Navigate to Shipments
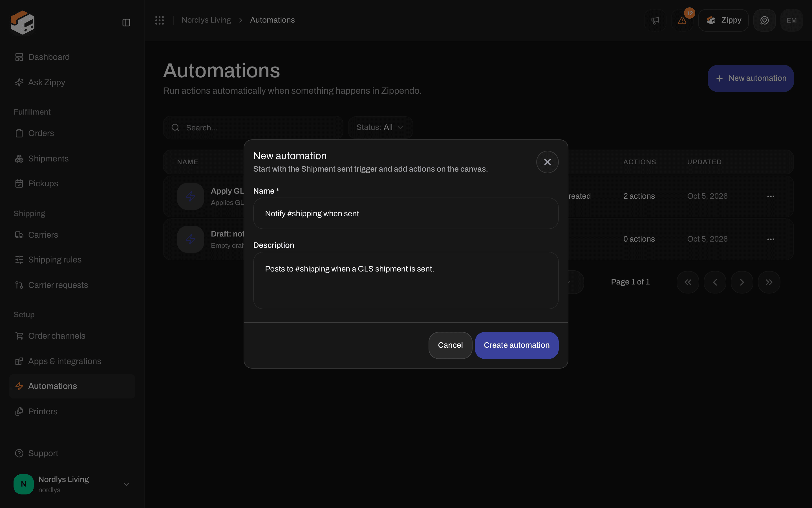Screen dimensions: 812x508 (72, 159)
